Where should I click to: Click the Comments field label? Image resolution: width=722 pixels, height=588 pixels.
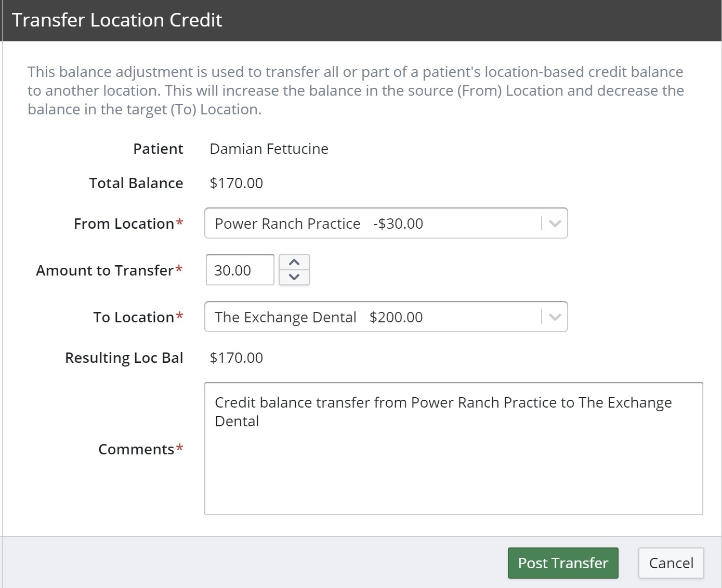[136, 450]
